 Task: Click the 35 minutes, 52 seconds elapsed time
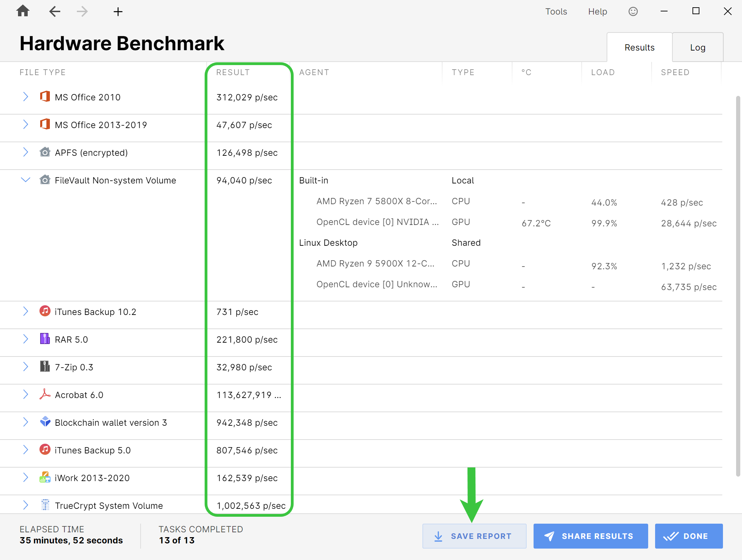click(71, 540)
